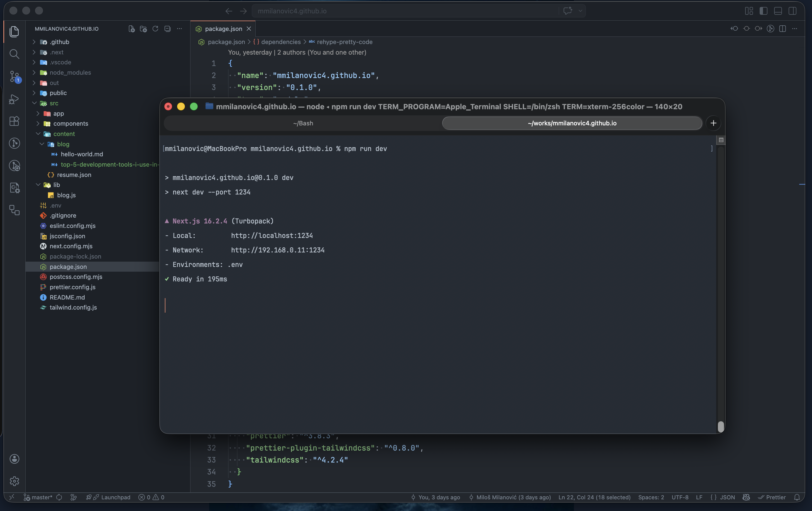This screenshot has height=511, width=812.
Task: Split the editor to the right
Action: tap(783, 29)
